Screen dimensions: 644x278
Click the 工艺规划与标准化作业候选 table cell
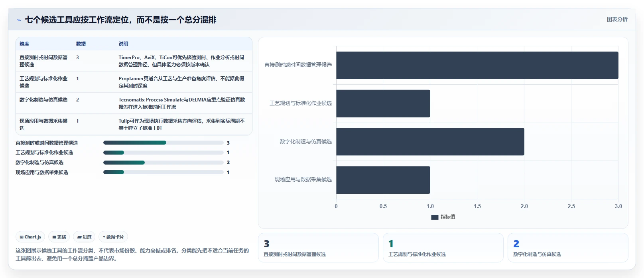coord(44,82)
